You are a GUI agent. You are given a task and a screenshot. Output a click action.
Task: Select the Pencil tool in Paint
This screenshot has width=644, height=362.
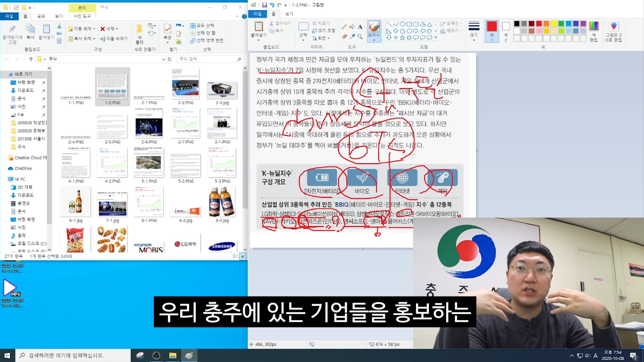[x=344, y=26]
